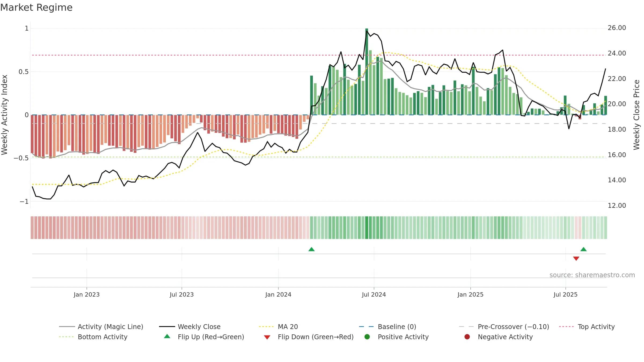Click the tallest green bar near Jul 2024
This screenshot has width=644, height=362.
tap(367, 72)
